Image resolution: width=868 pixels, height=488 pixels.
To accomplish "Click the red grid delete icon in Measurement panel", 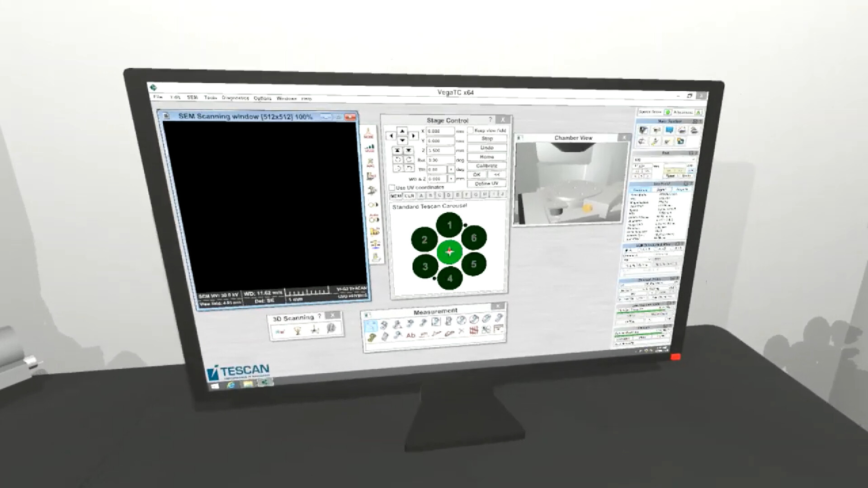I will click(x=474, y=330).
